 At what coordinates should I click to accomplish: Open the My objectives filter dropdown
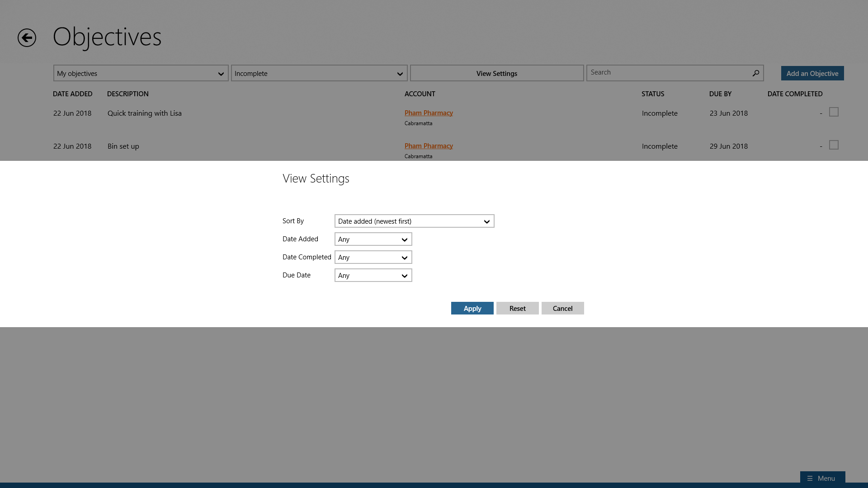(x=141, y=73)
